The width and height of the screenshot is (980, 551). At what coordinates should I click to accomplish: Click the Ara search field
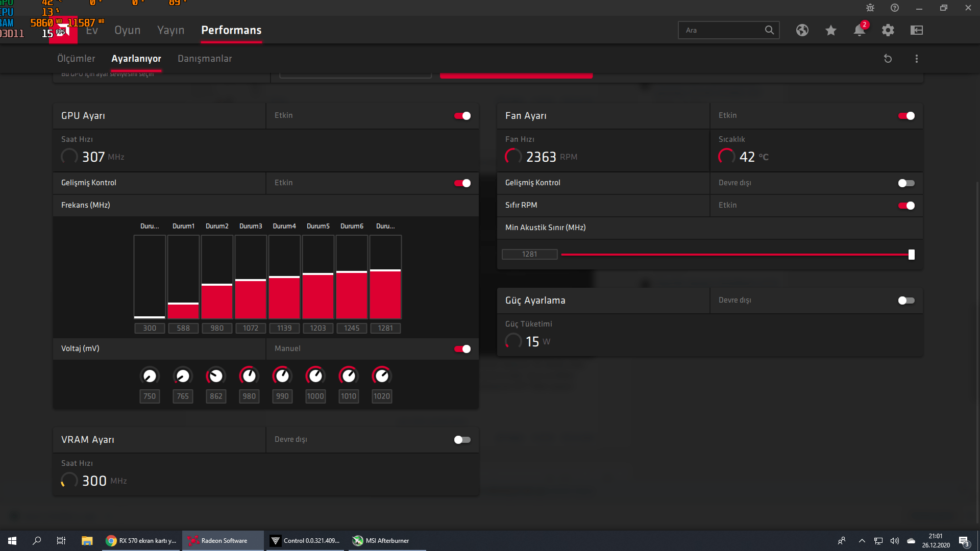[722, 30]
